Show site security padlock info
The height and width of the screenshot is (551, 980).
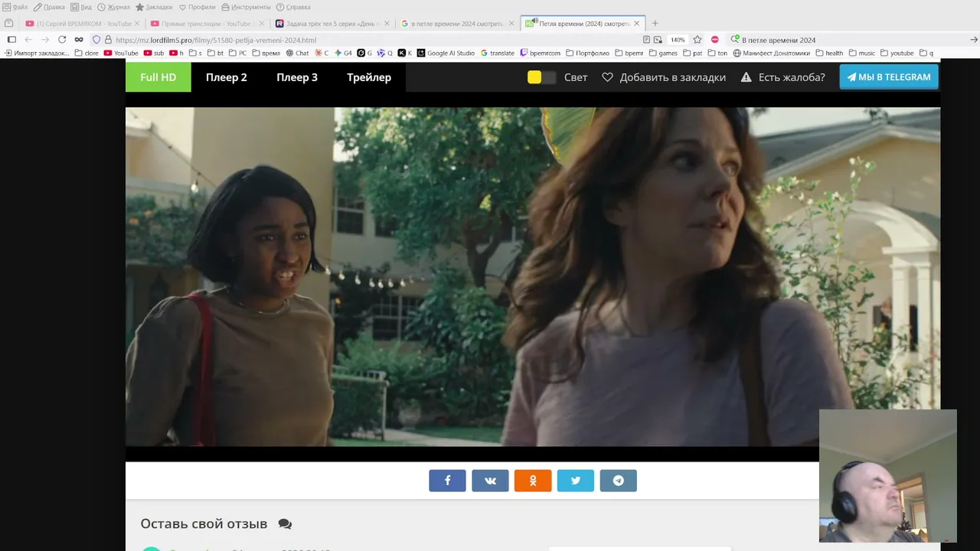(108, 40)
